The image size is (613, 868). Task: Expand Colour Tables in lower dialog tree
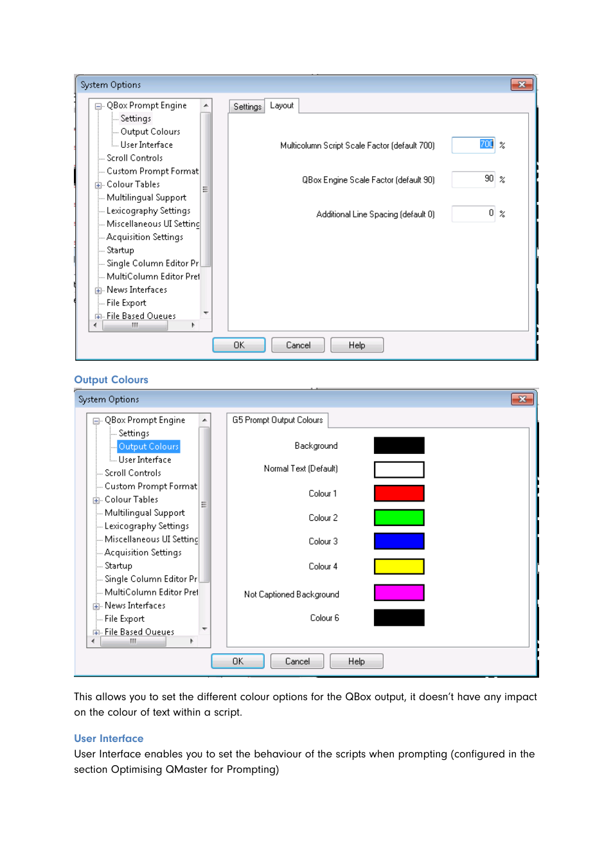96,500
